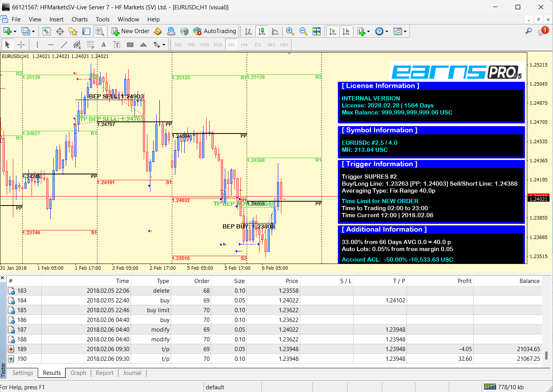
Task: Switch to the Settings tab
Action: 23,373
